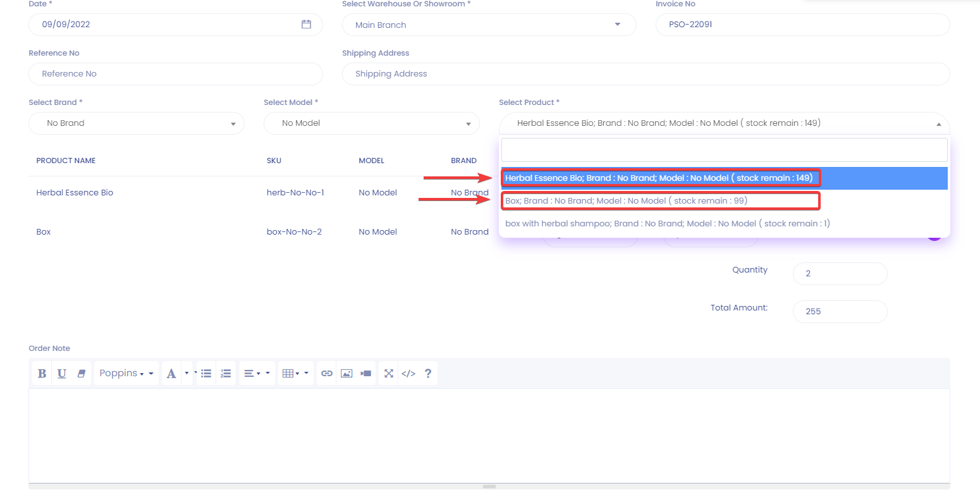This screenshot has height=497, width=980.
Task: Apply the recent font color A button
Action: pyautogui.click(x=171, y=373)
